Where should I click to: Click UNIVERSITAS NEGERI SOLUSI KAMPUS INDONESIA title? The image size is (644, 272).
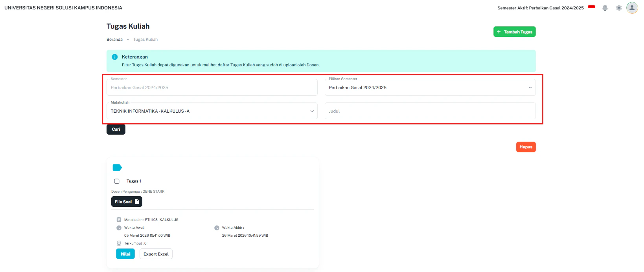[63, 8]
